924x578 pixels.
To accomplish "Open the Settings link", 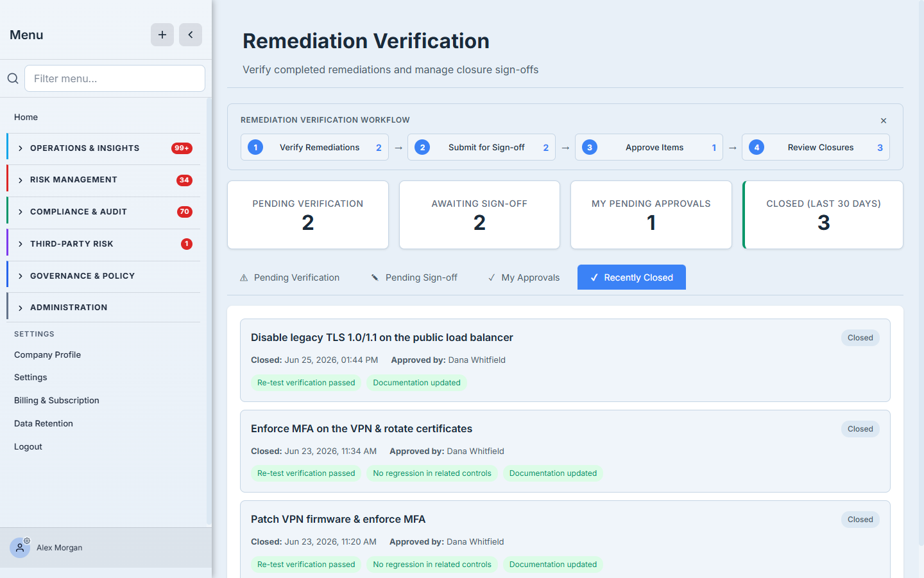I will (31, 377).
